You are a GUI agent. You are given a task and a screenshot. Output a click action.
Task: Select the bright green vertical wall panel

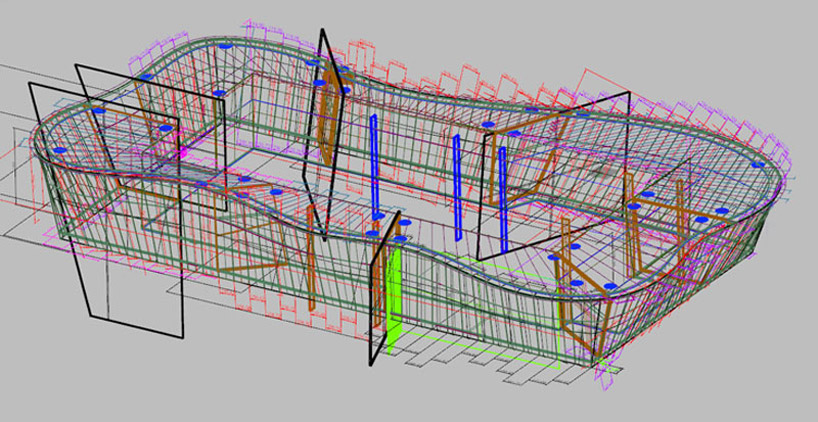[x=394, y=295]
